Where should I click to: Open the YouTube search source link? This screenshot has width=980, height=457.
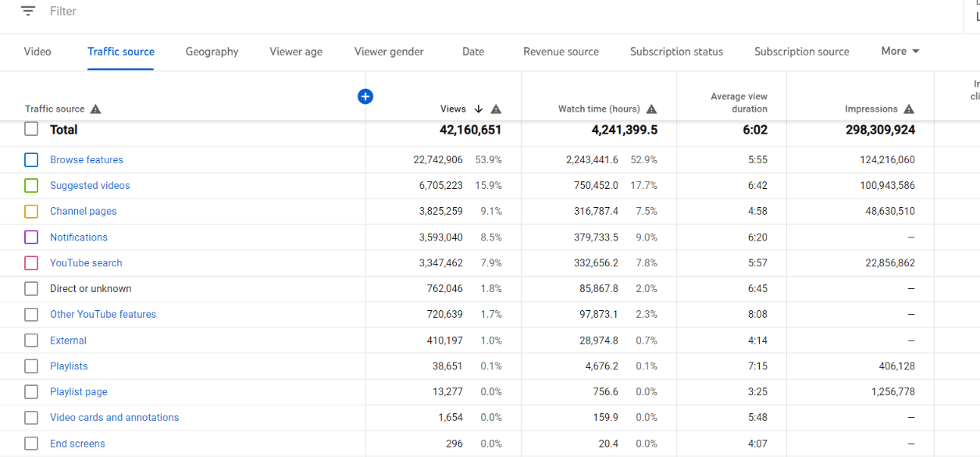click(x=86, y=263)
